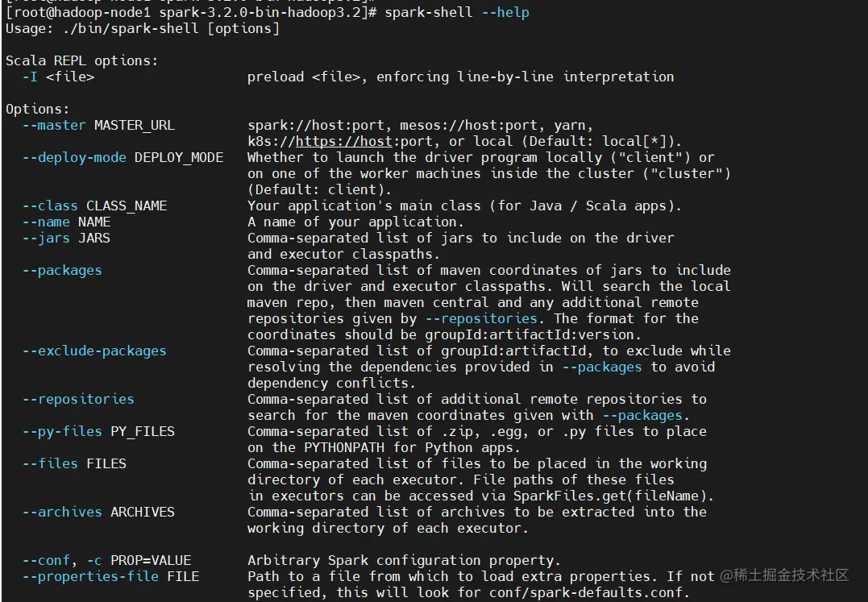This screenshot has width=868, height=602.
Task: Click the -c short flag text
Action: click(x=94, y=561)
